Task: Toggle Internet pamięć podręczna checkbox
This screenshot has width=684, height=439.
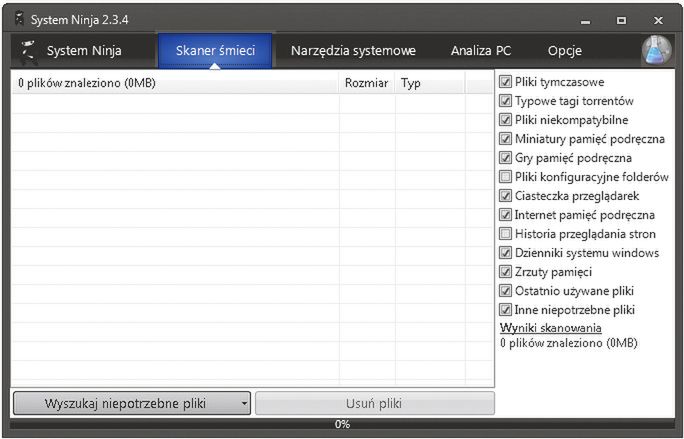Action: coord(505,215)
